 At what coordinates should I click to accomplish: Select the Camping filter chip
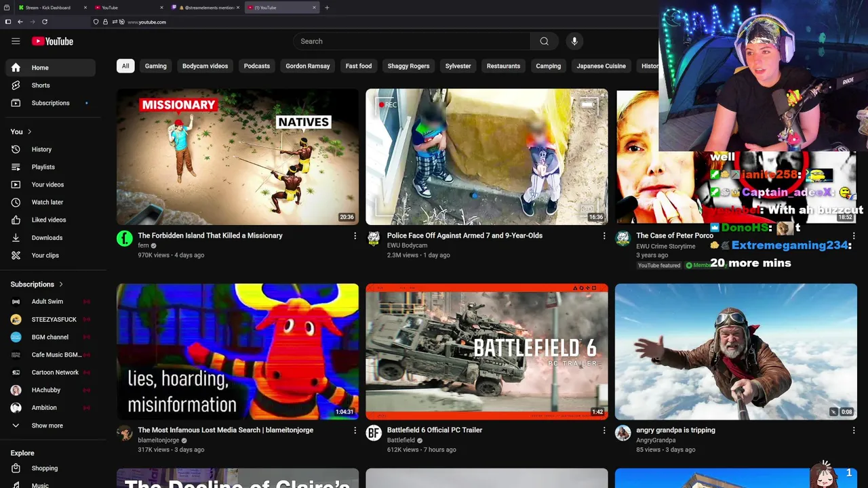coord(548,66)
